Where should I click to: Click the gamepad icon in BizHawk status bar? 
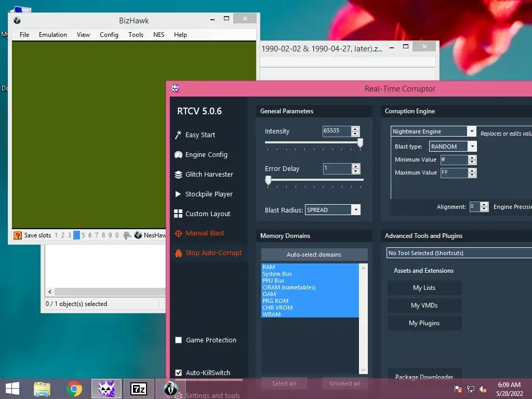click(127, 235)
